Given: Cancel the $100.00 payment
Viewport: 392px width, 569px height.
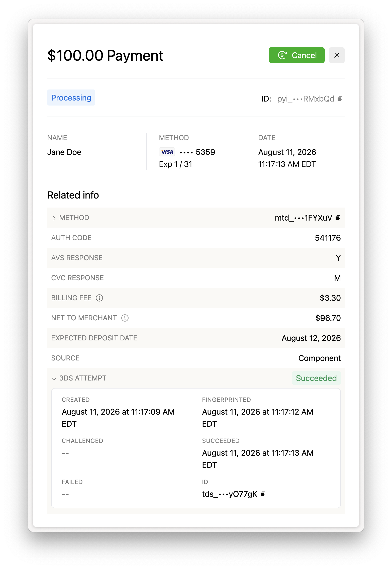Looking at the screenshot, I should 297,55.
